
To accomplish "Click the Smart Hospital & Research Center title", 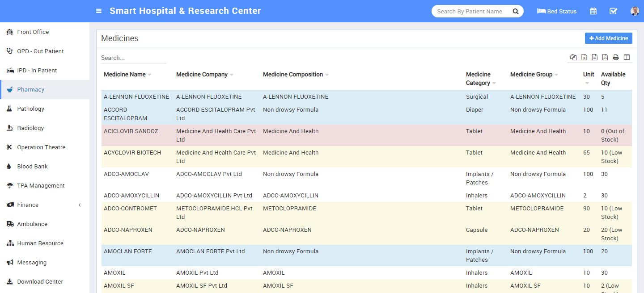I will click(x=185, y=11).
